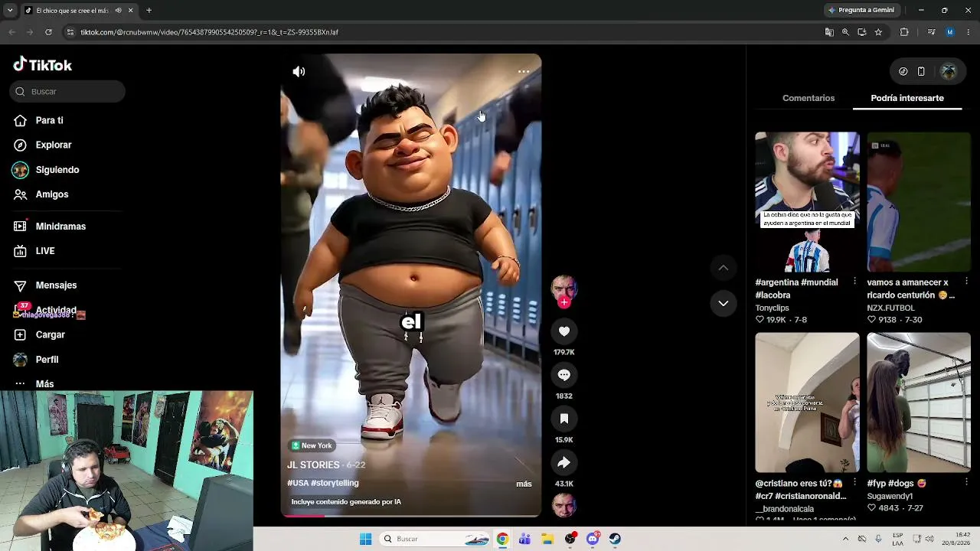This screenshot has height=551, width=980.
Task: Click the #storytelling hashtag
Action: pyautogui.click(x=335, y=483)
